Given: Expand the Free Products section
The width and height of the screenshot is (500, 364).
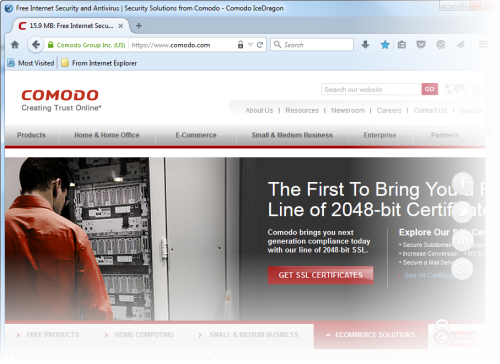Looking at the screenshot, I should coord(48,335).
